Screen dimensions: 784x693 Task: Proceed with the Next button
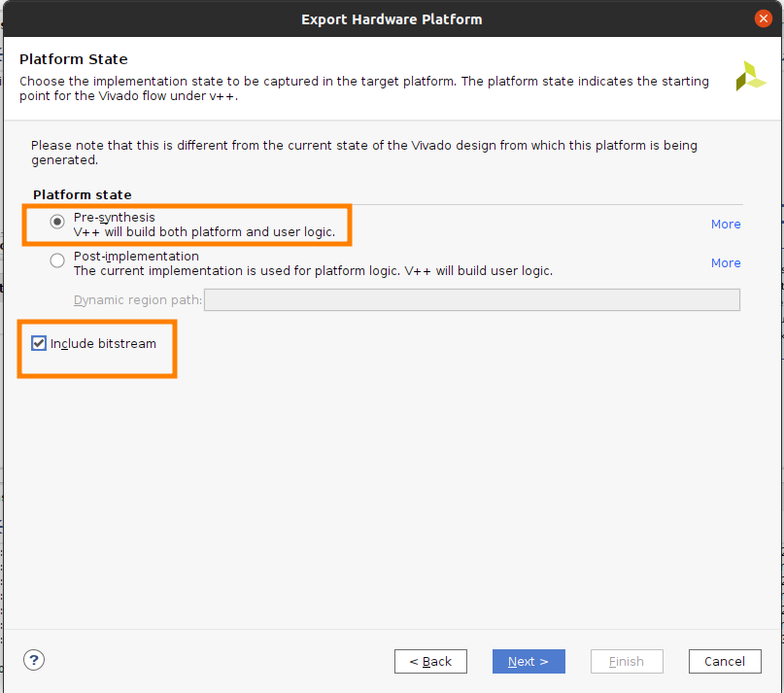528,662
